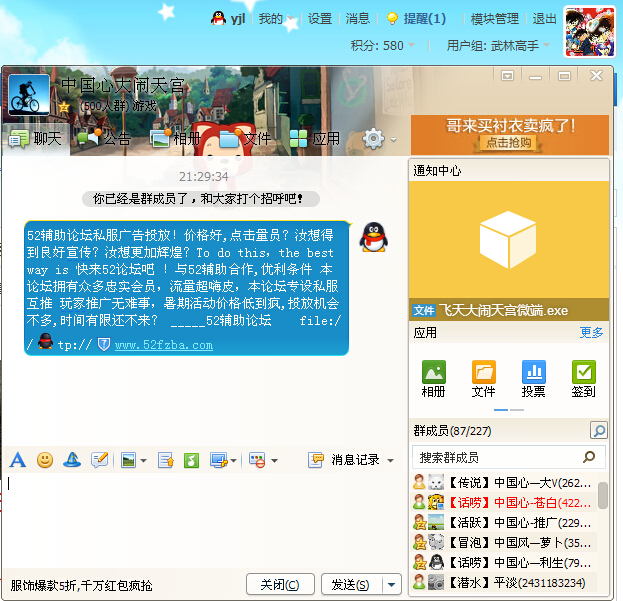
Task: Expand the 积分: 580 dropdown arrow
Action: (412, 45)
